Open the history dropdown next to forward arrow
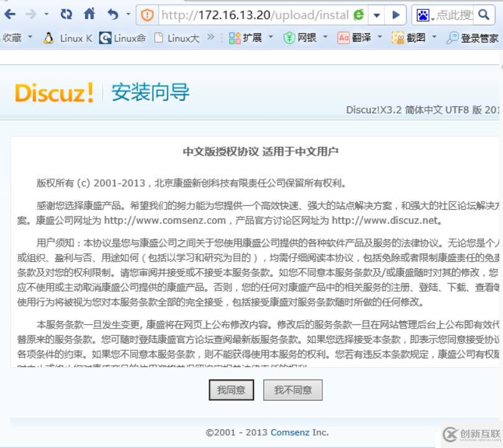 [47, 14]
